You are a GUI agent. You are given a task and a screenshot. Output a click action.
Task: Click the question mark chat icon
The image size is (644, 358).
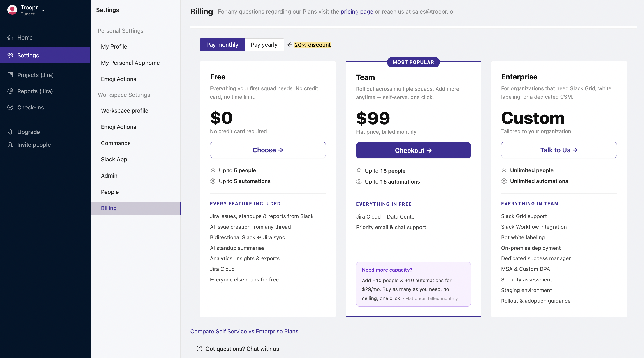(199, 349)
